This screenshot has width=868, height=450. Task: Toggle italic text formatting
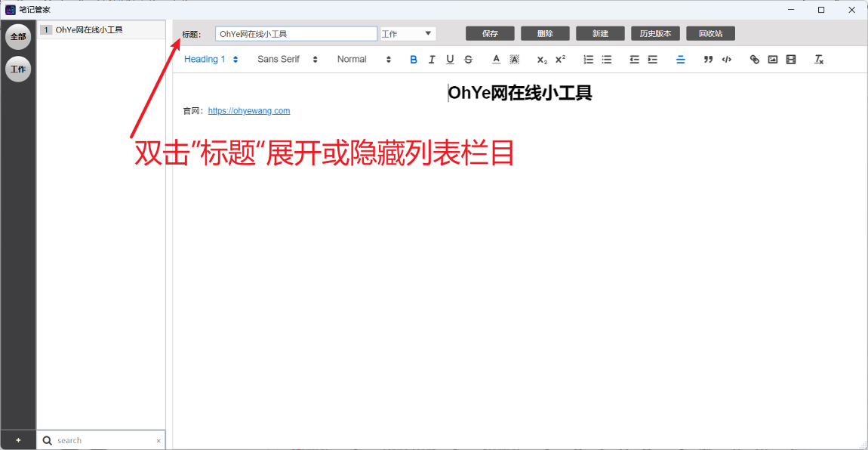(432, 60)
